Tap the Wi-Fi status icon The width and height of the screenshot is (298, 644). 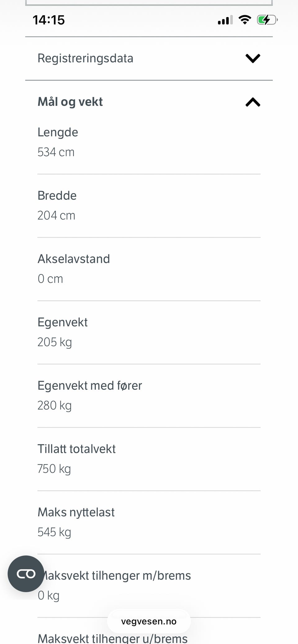click(x=245, y=20)
